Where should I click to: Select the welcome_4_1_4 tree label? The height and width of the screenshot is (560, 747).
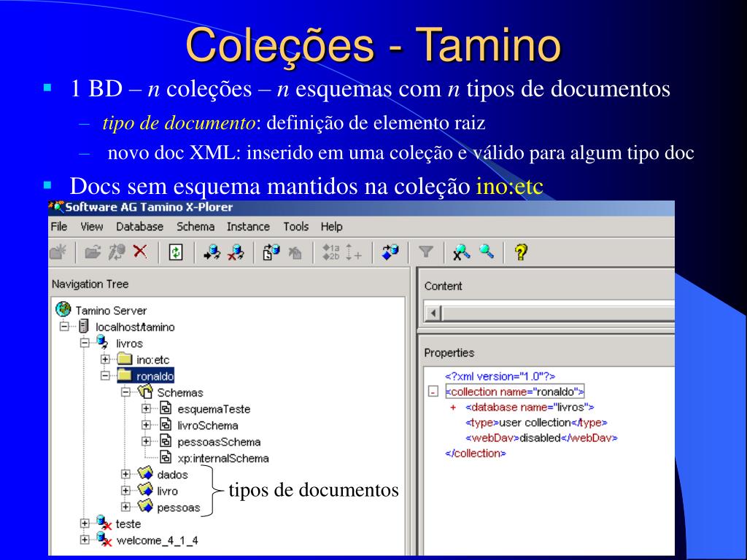158,540
